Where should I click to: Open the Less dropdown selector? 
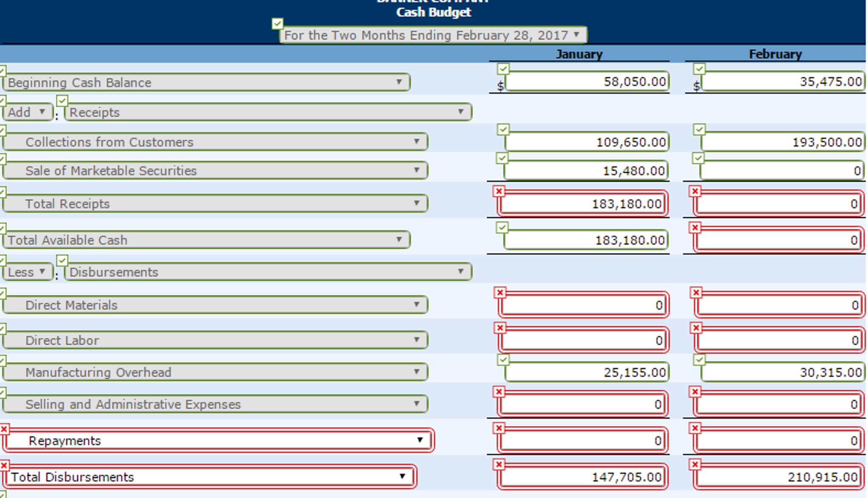tap(28, 272)
